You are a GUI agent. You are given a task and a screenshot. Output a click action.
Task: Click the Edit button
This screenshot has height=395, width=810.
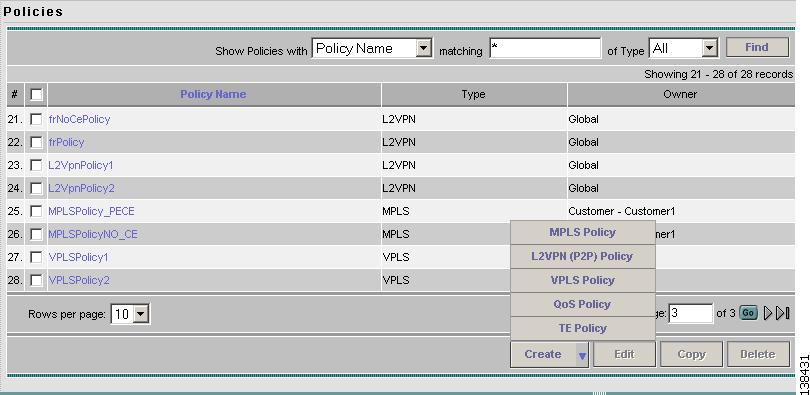tap(625, 354)
